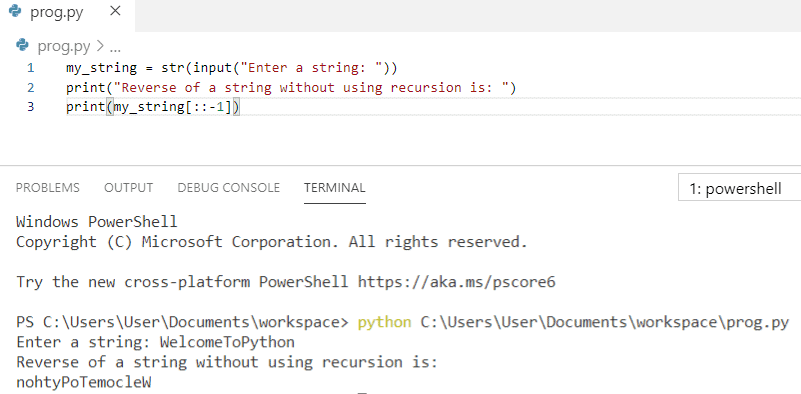The image size is (801, 394).
Task: Switch to the PROBLEMS panel tab
Action: point(48,188)
